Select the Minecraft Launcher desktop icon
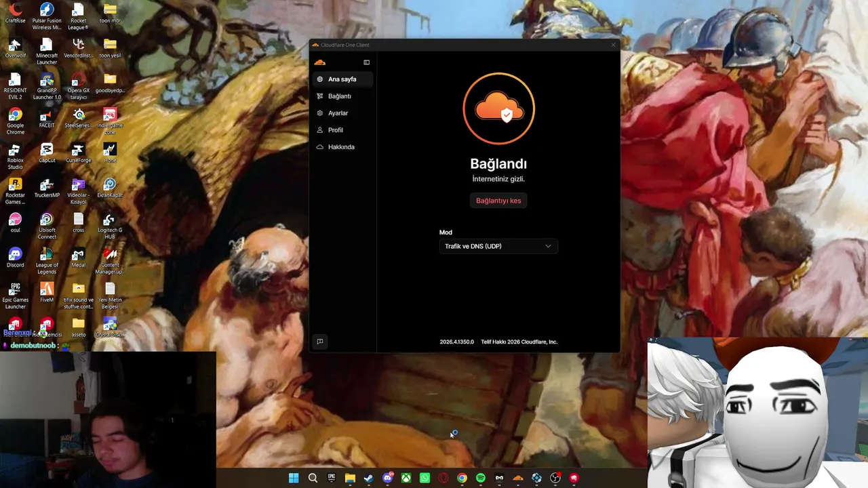868x488 pixels. pos(47,52)
